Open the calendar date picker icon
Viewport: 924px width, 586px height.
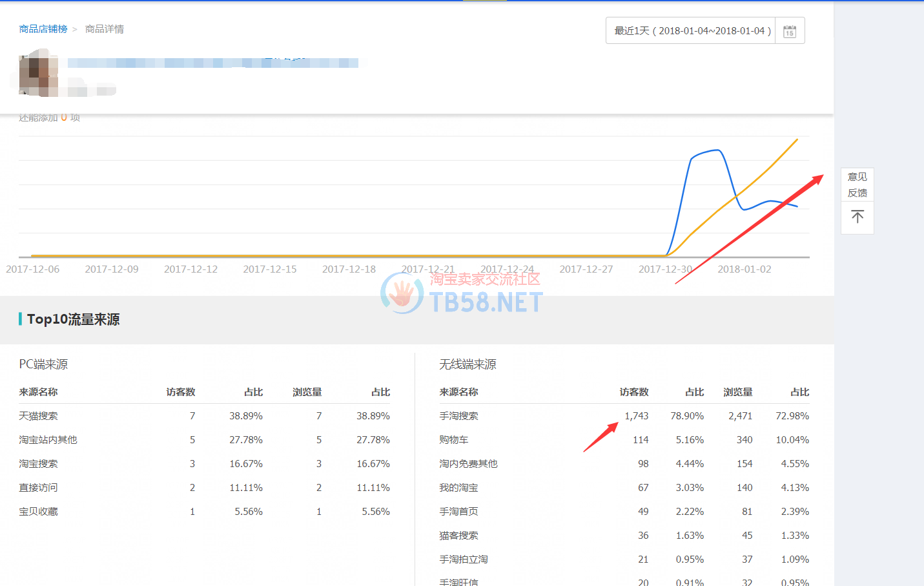789,31
